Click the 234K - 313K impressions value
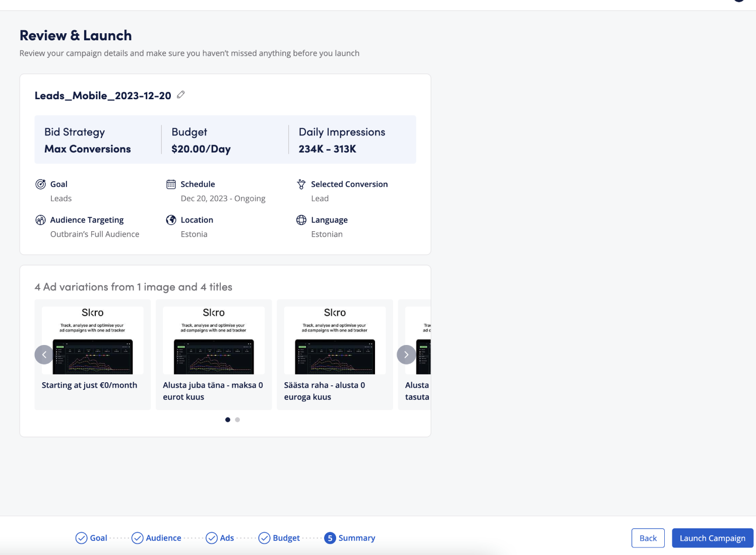This screenshot has width=756, height=555. click(x=328, y=149)
